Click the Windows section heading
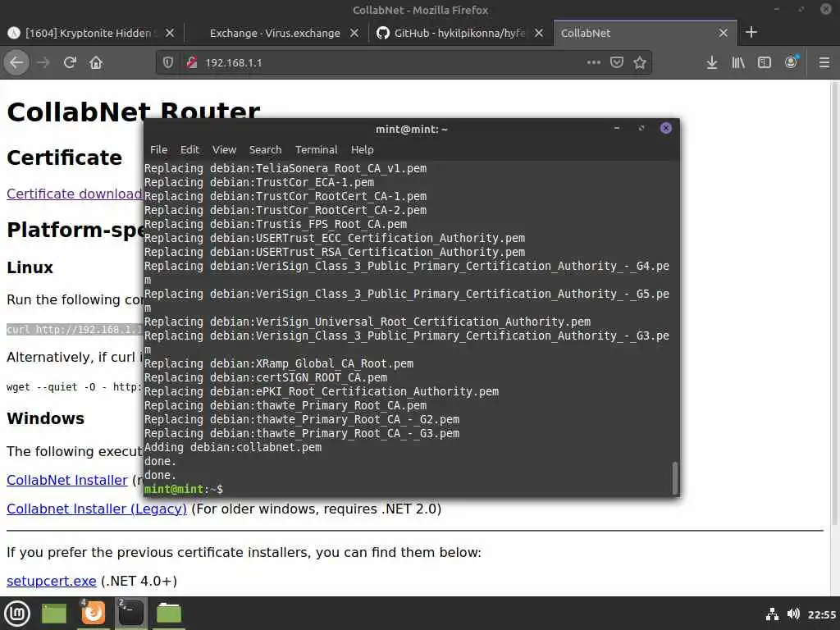Screen dimensions: 840x630 [x=46, y=418]
